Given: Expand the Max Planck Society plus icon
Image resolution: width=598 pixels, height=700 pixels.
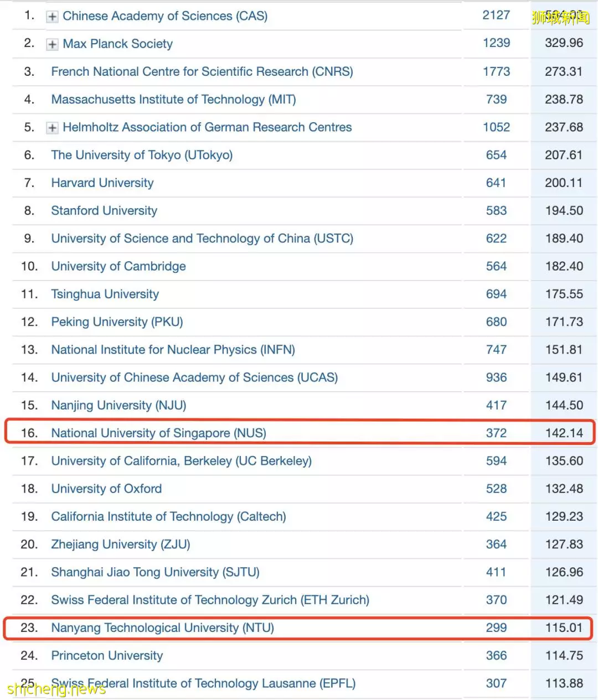Looking at the screenshot, I should click(x=52, y=44).
